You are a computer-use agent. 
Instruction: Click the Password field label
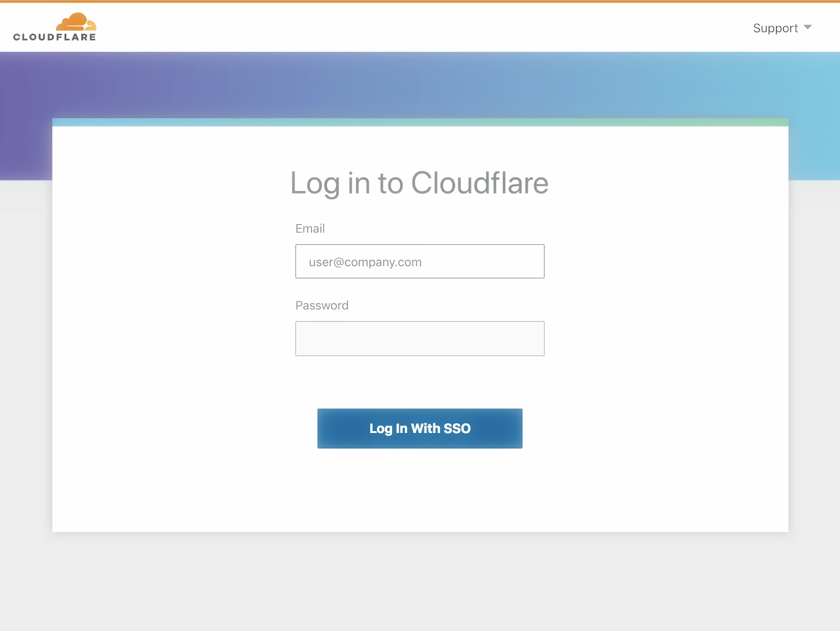coord(322,306)
